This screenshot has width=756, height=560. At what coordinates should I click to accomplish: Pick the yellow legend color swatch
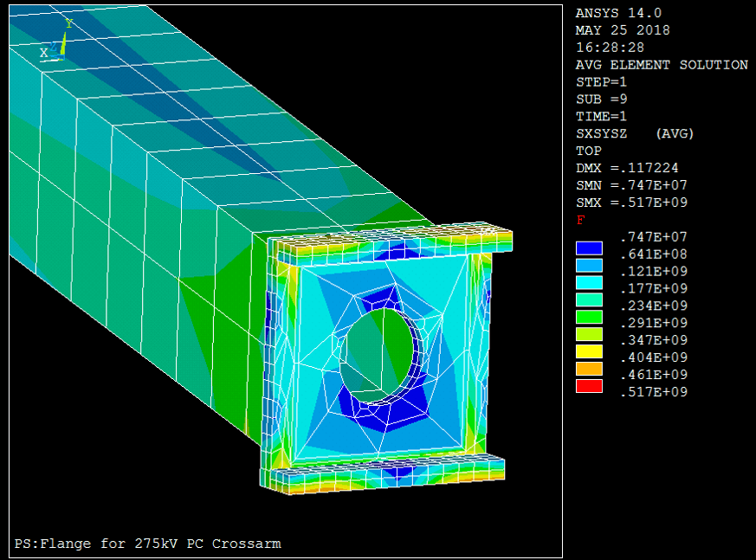point(589,351)
